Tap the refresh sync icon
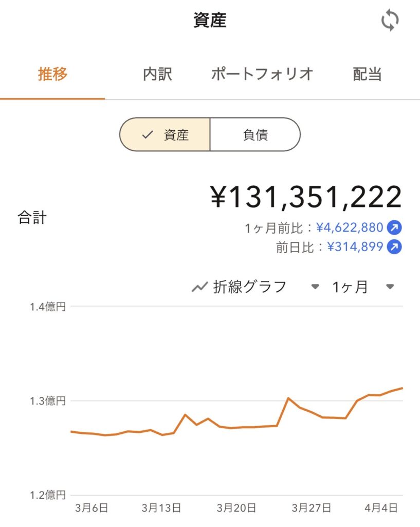This screenshot has width=420, height=527. (390, 21)
